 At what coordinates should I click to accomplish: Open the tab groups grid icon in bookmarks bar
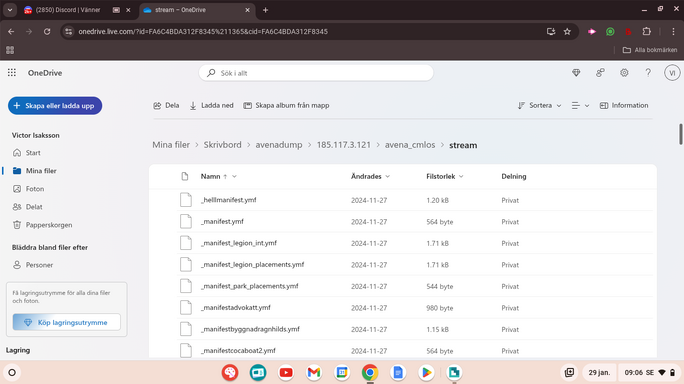pos(10,50)
